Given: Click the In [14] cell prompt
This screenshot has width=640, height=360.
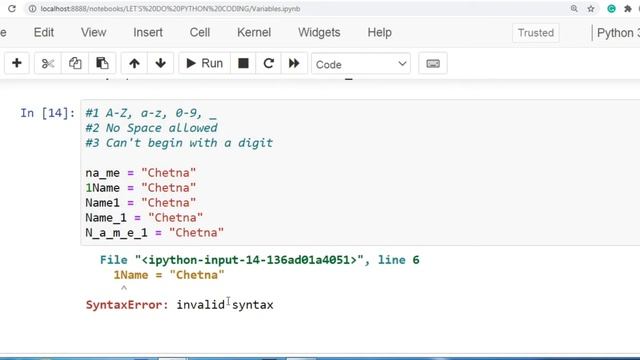Looking at the screenshot, I should pyautogui.click(x=48, y=113).
